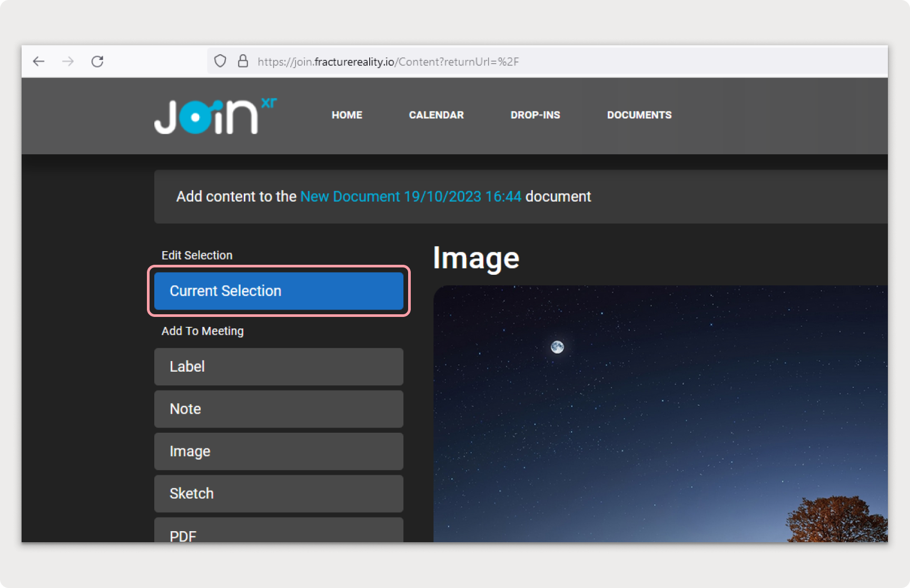
Task: Choose PDF under Add To Meeting
Action: click(x=279, y=530)
